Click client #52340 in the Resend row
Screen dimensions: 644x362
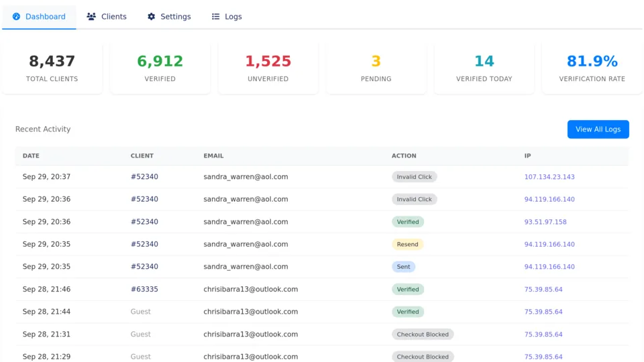(x=144, y=244)
